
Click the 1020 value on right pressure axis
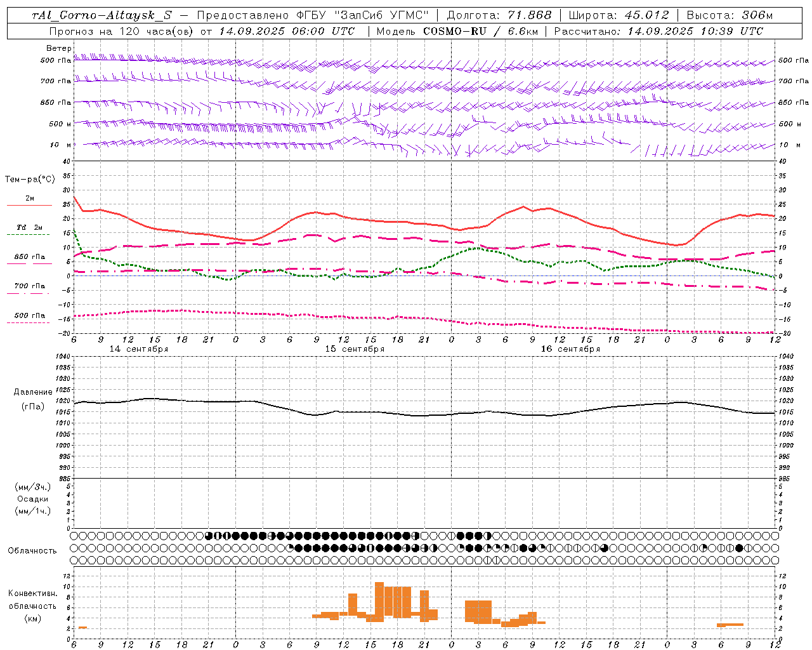[x=786, y=401]
